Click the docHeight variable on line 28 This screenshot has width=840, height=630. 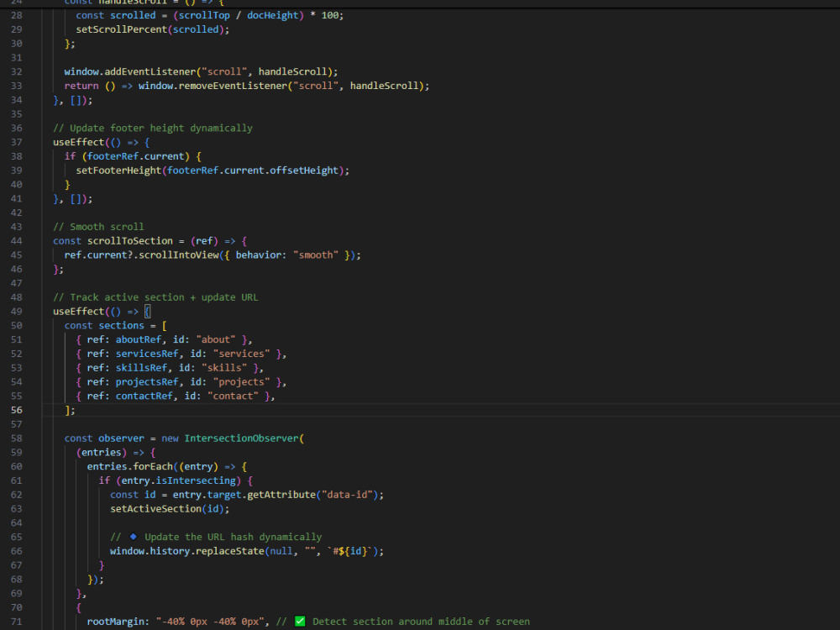click(x=272, y=15)
